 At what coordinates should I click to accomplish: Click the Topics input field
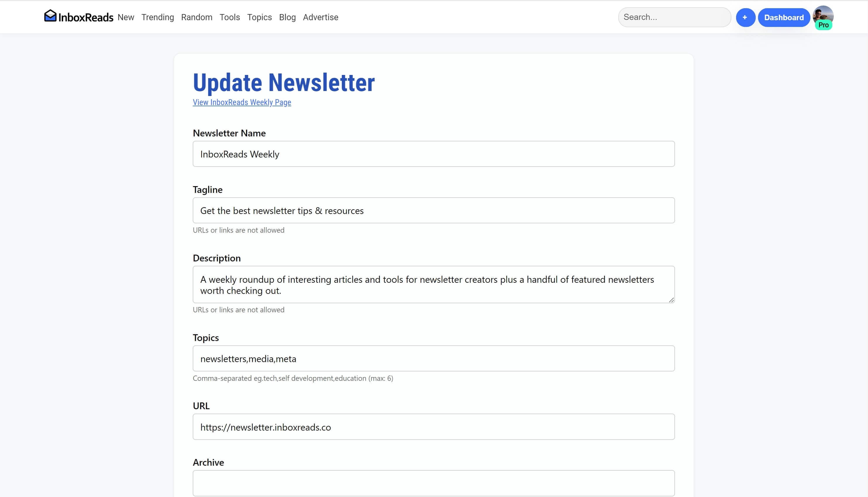click(x=434, y=358)
